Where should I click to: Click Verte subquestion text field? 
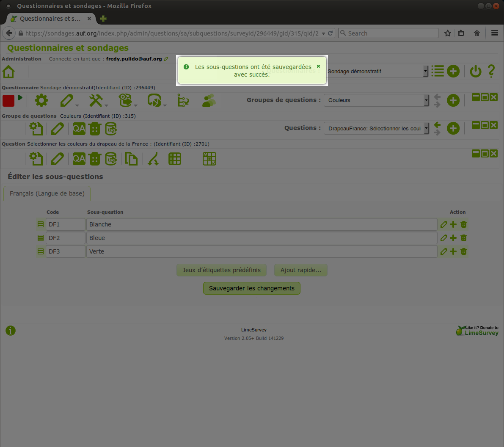coord(262,251)
